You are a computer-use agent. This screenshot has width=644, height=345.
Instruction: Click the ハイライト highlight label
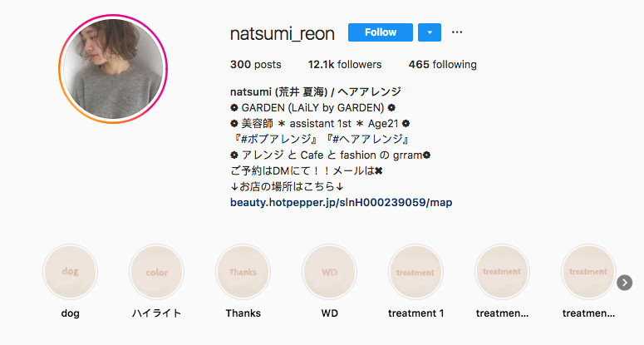(x=156, y=313)
